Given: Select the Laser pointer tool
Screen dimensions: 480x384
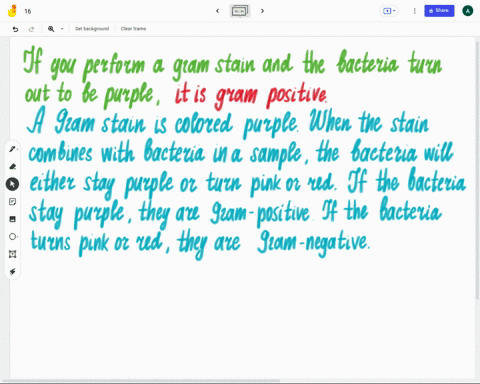Looking at the screenshot, I should pyautogui.click(x=13, y=272).
